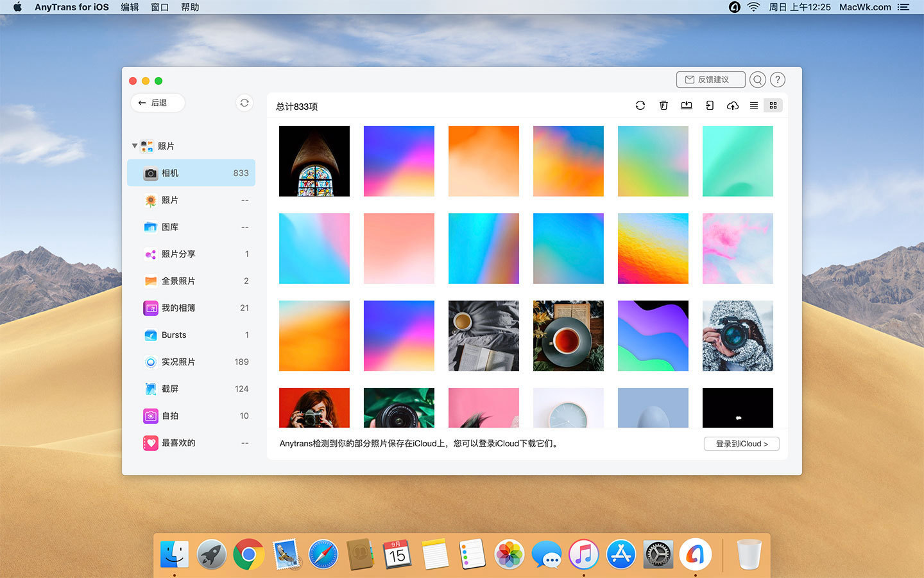924x578 pixels.
Task: Open the 全景照片 panorama album
Action: [191, 281]
